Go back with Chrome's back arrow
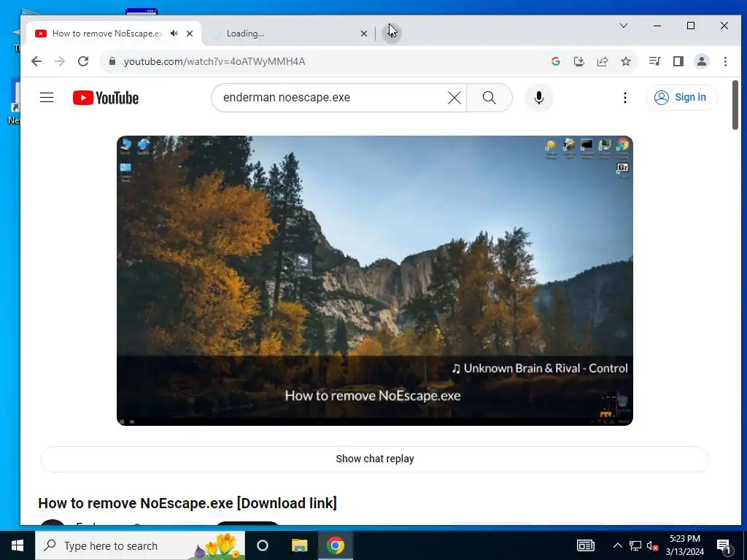Screen dimensions: 747x560 click(x=36, y=61)
